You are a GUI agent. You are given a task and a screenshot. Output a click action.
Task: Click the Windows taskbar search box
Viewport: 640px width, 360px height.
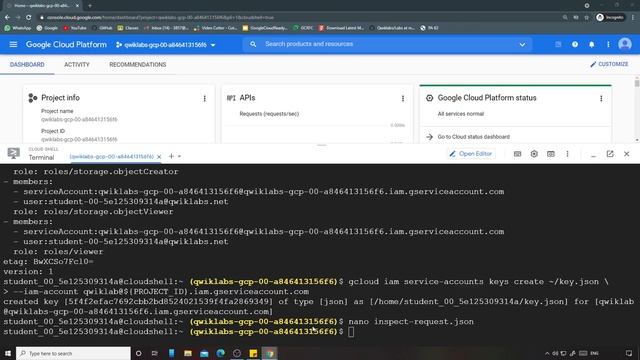pos(73,353)
